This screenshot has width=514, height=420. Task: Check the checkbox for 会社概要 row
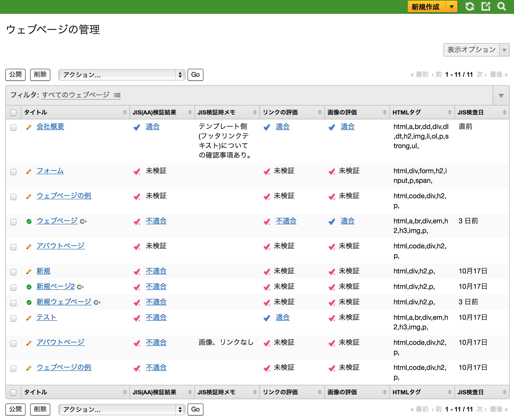click(x=13, y=127)
